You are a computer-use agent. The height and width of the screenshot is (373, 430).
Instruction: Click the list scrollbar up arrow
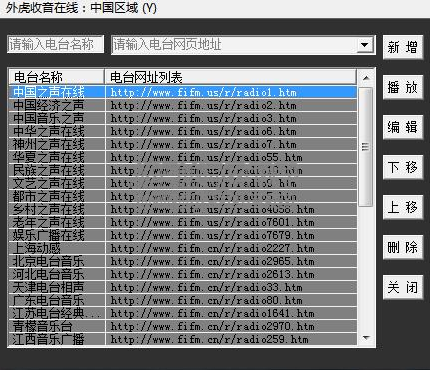click(x=366, y=78)
